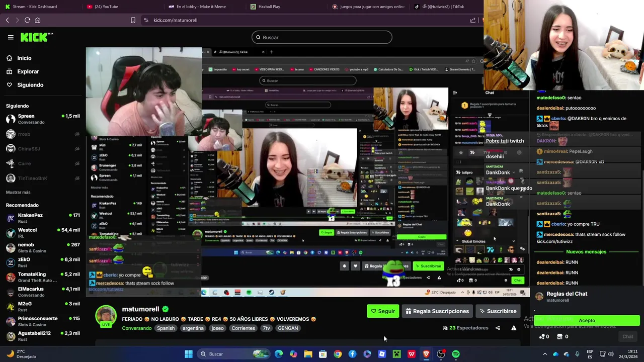Open the taskbar weather widget Despejado
Image resolution: width=644 pixels, height=362 pixels.
(21, 354)
